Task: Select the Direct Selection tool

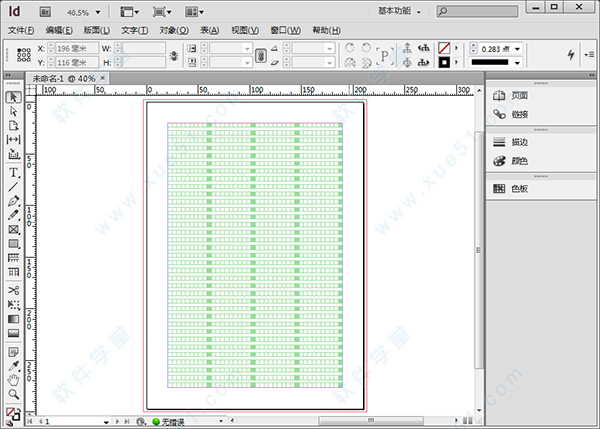Action: (13, 111)
